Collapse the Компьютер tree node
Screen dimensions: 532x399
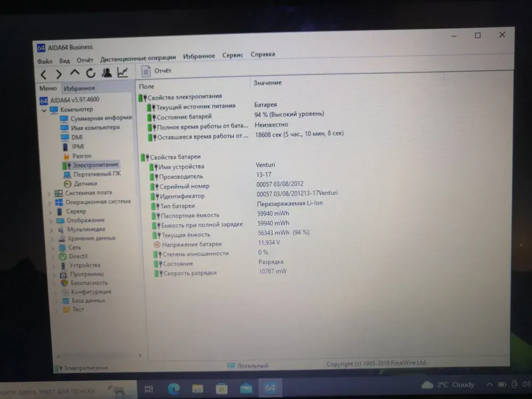pos(44,110)
